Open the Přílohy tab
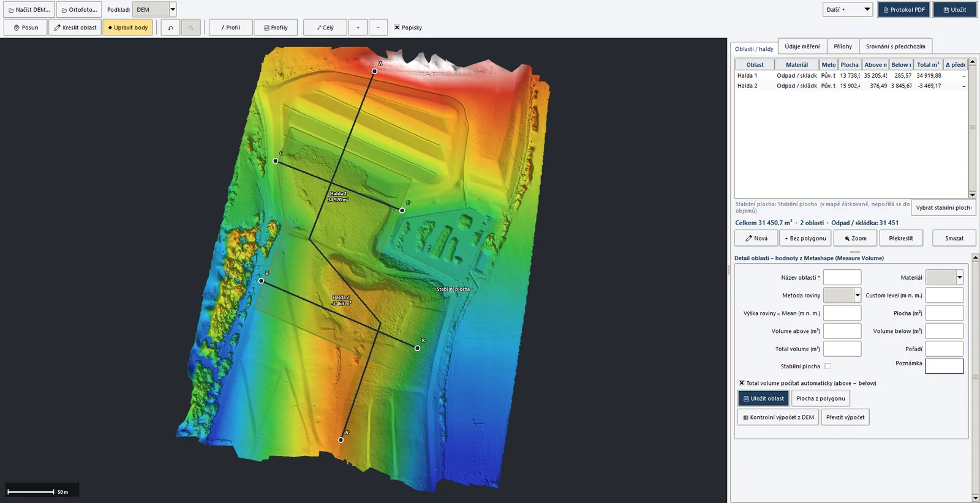Image resolution: width=980 pixels, height=503 pixels. point(843,47)
